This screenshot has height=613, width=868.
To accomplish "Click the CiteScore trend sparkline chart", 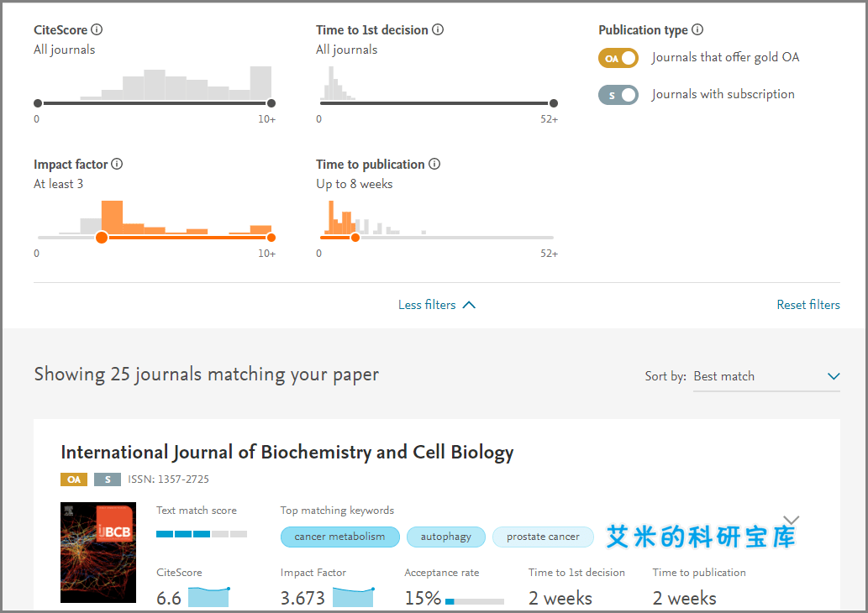I will (x=209, y=598).
